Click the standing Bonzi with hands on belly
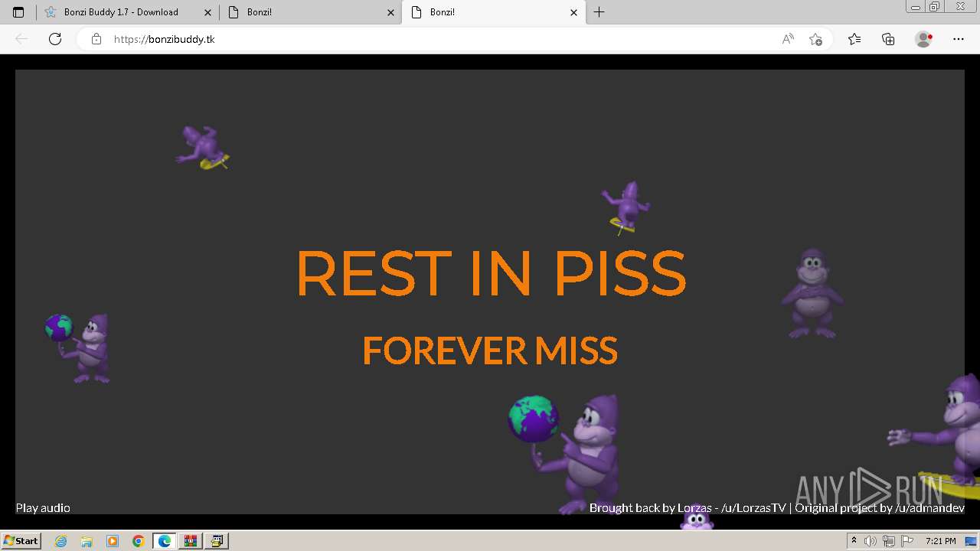980x551 pixels. [x=812, y=293]
